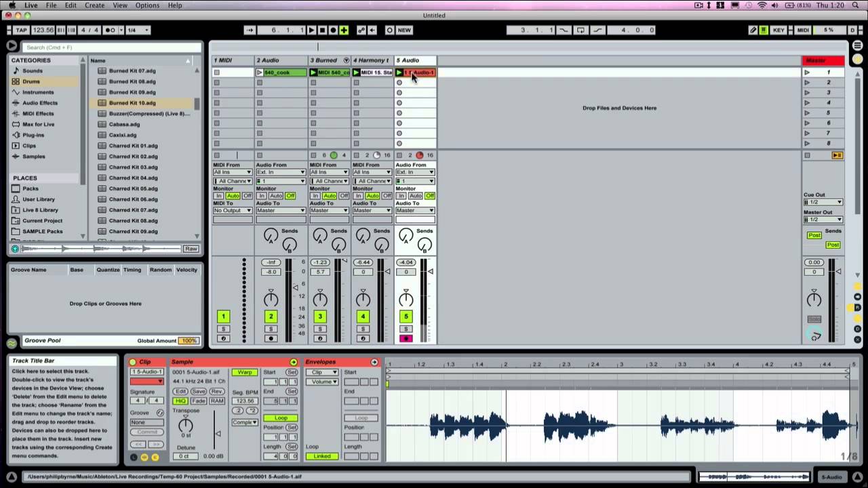
Task: Enable the Draw Mode pencil icon
Action: tap(753, 30)
